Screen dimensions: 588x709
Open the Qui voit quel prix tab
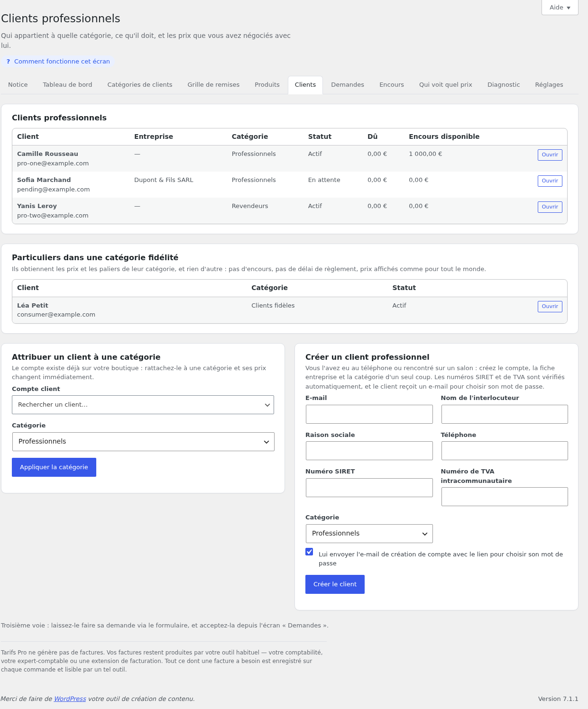[446, 85]
